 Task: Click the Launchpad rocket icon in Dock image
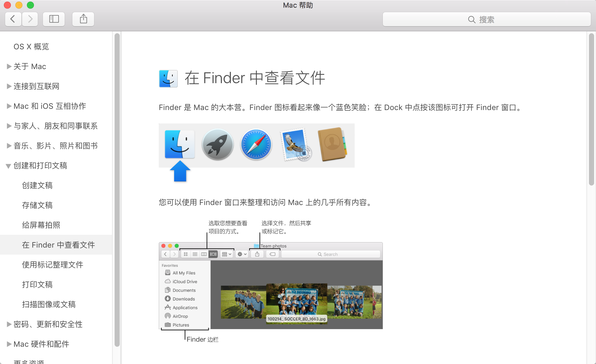tap(218, 145)
